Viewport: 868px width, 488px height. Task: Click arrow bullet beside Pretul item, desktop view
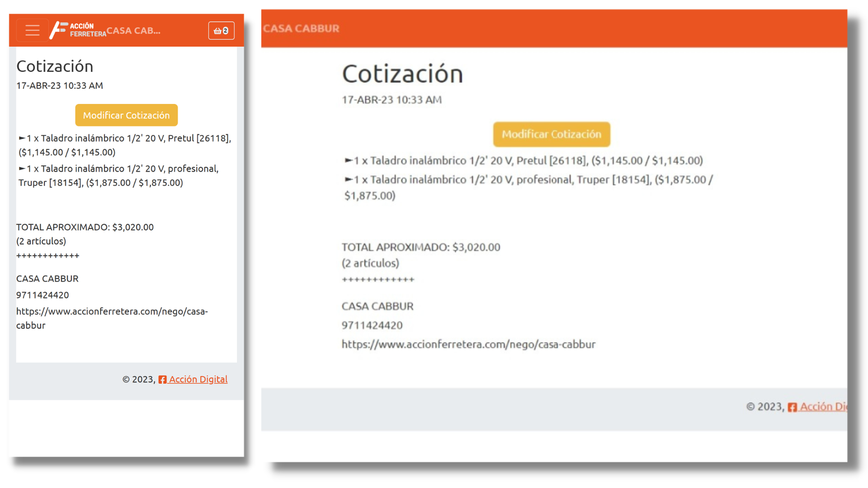pos(348,160)
